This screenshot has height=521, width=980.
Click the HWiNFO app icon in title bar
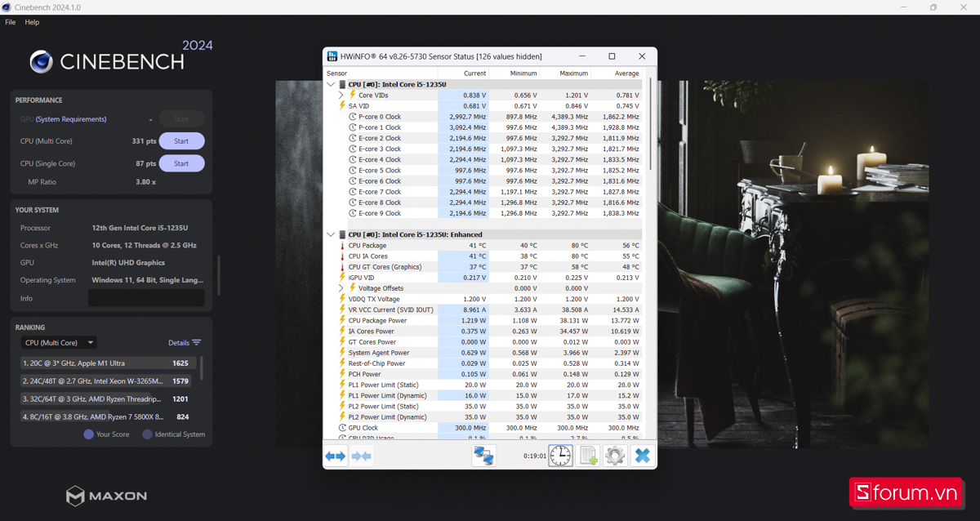[332, 56]
